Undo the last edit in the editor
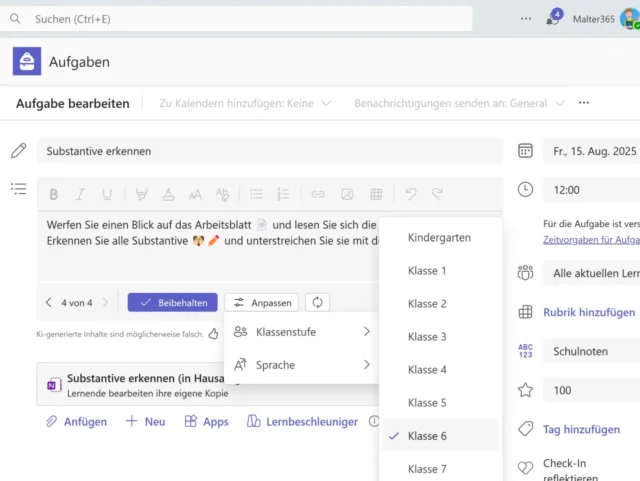The width and height of the screenshot is (640, 481). tap(410, 194)
